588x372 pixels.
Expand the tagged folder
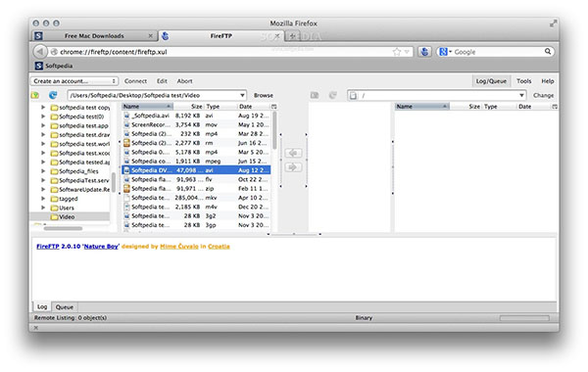point(43,199)
